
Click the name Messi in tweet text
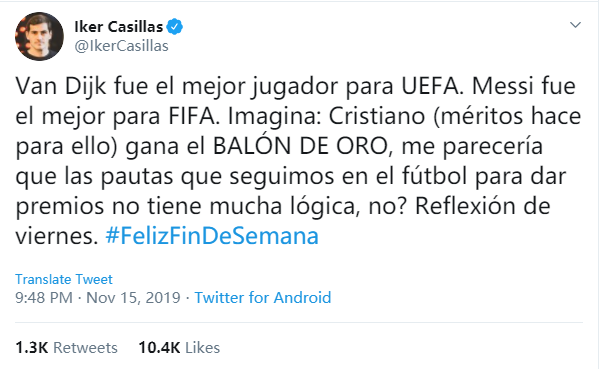pyautogui.click(x=503, y=86)
